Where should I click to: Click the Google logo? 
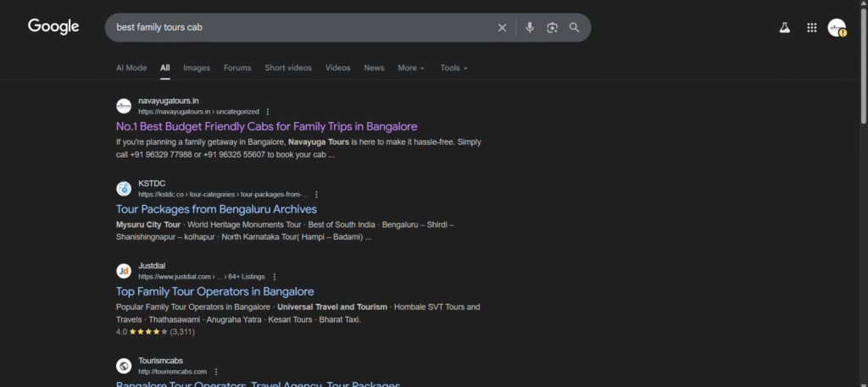click(53, 26)
